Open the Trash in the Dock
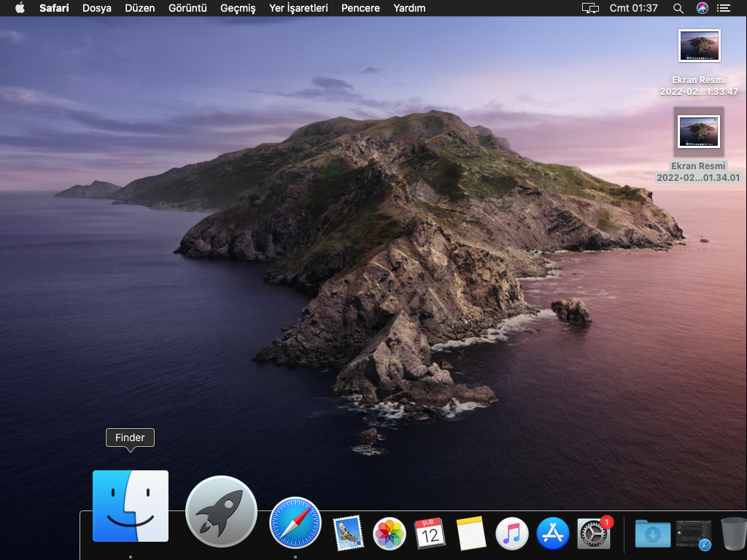This screenshot has height=560, width=747. click(733, 534)
